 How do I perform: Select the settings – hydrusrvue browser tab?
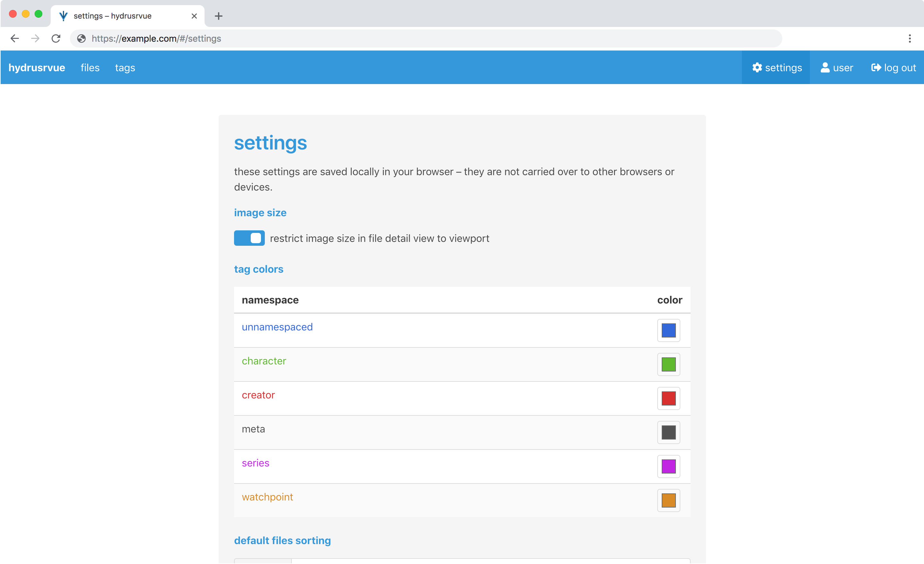tap(128, 16)
